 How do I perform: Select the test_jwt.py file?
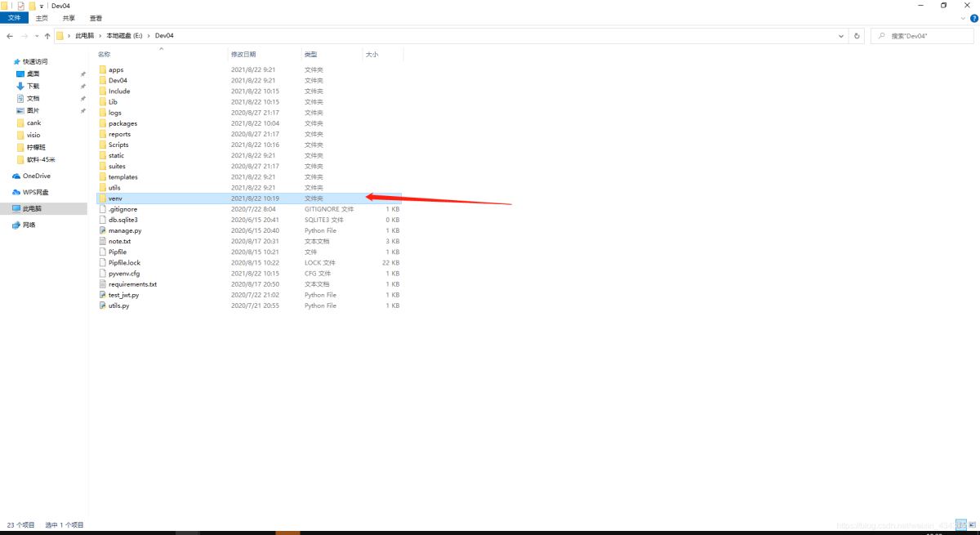pos(123,295)
